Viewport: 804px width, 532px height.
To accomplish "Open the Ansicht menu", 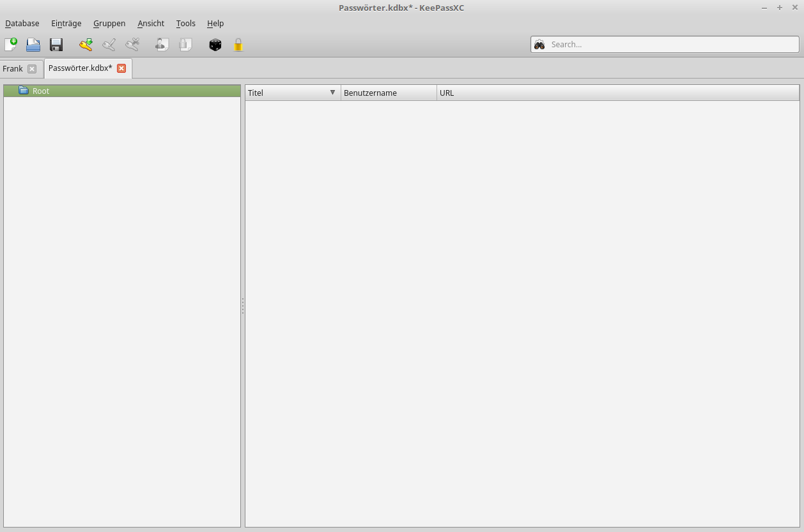I will tap(151, 24).
